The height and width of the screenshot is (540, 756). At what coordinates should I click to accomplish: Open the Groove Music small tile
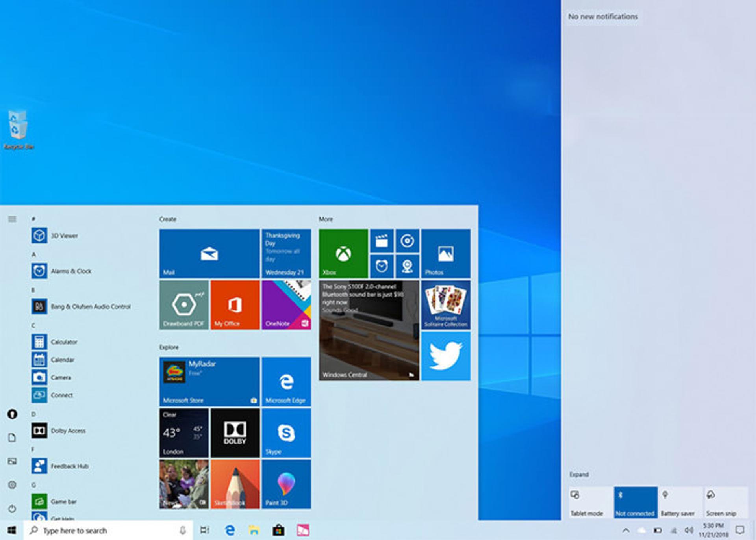[407, 241]
